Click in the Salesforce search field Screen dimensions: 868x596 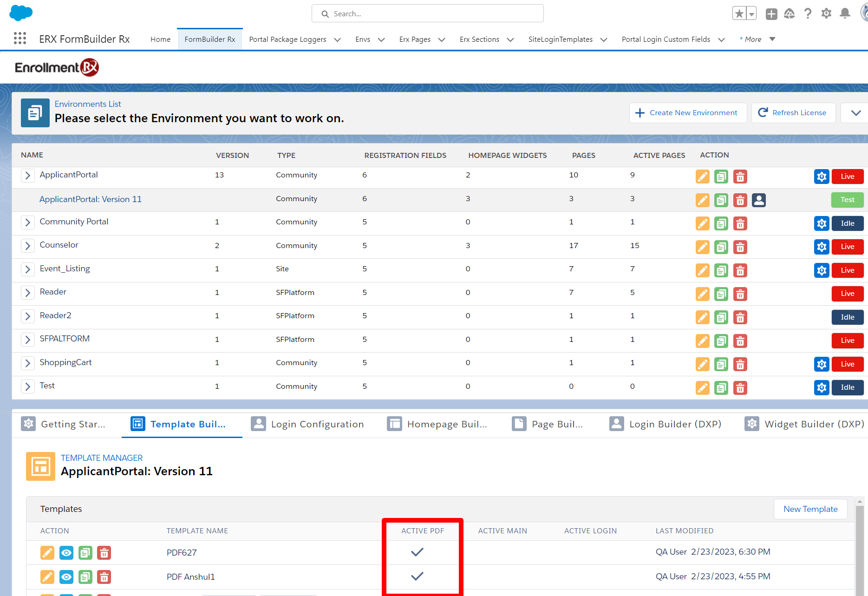pyautogui.click(x=427, y=14)
